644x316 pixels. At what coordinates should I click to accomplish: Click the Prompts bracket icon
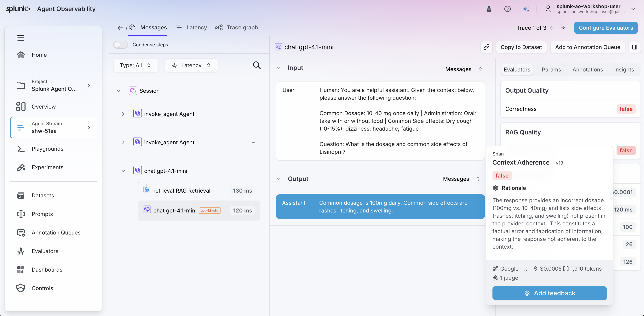coord(21,214)
